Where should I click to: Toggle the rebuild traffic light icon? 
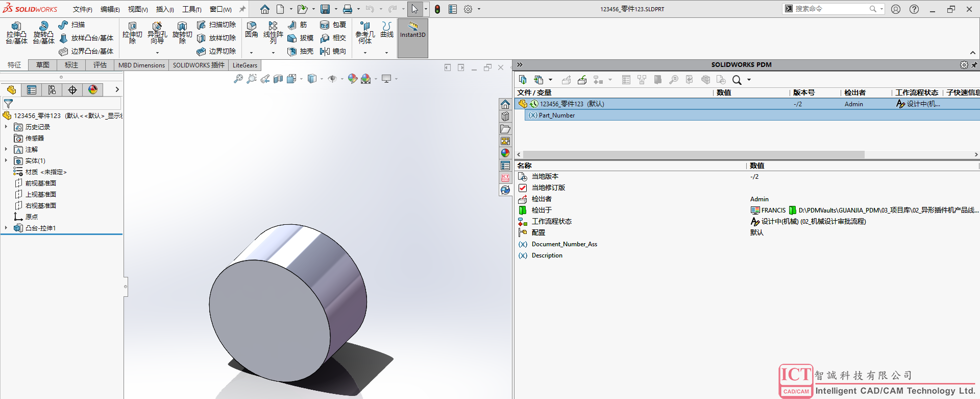(437, 9)
